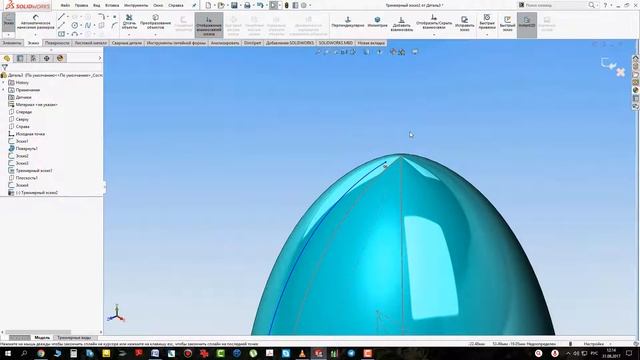Click the Отсечь объекты (Trim) button
This screenshot has height=360, width=640.
pos(129,22)
